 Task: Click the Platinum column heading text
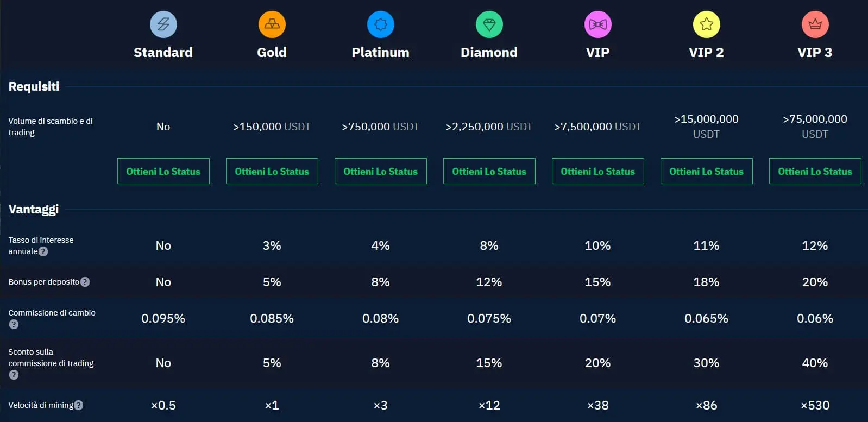coord(380,52)
